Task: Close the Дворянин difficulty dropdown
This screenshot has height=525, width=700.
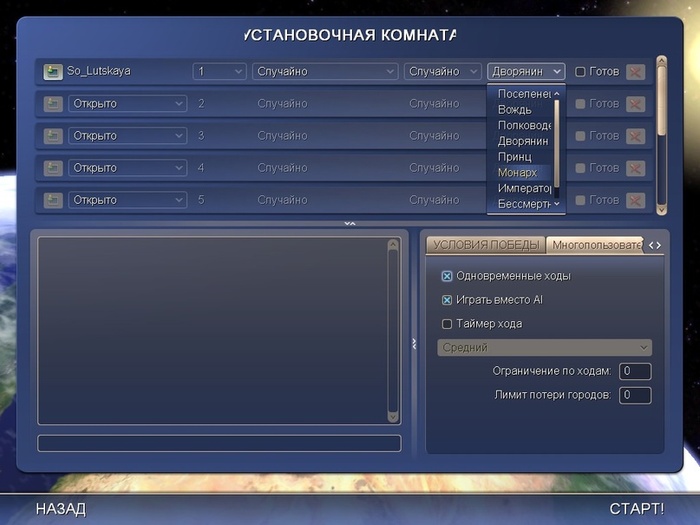Action: [526, 71]
